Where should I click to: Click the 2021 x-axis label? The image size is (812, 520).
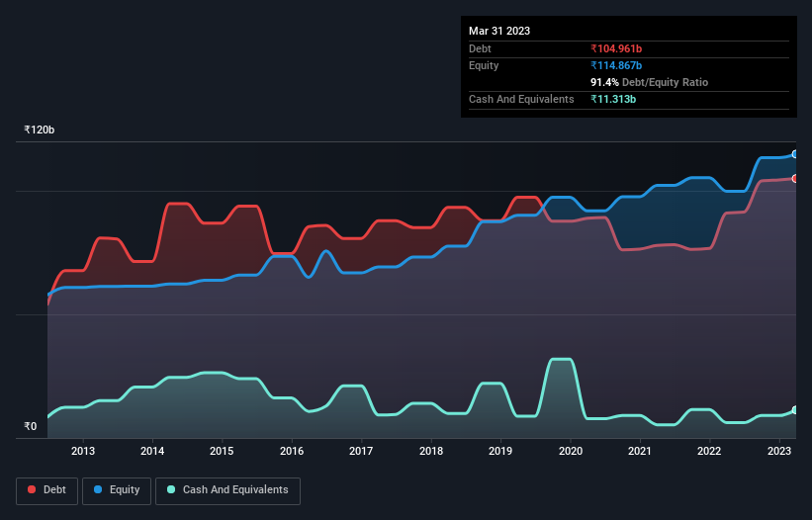(640, 451)
